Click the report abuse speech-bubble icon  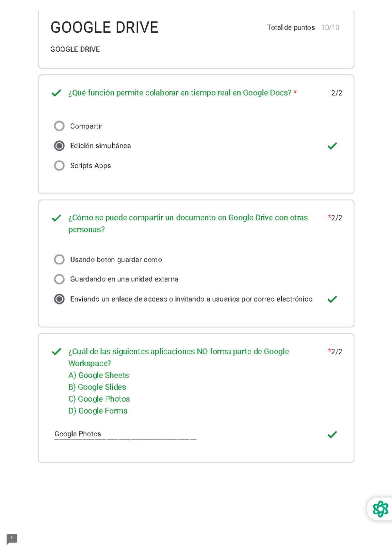(12, 539)
